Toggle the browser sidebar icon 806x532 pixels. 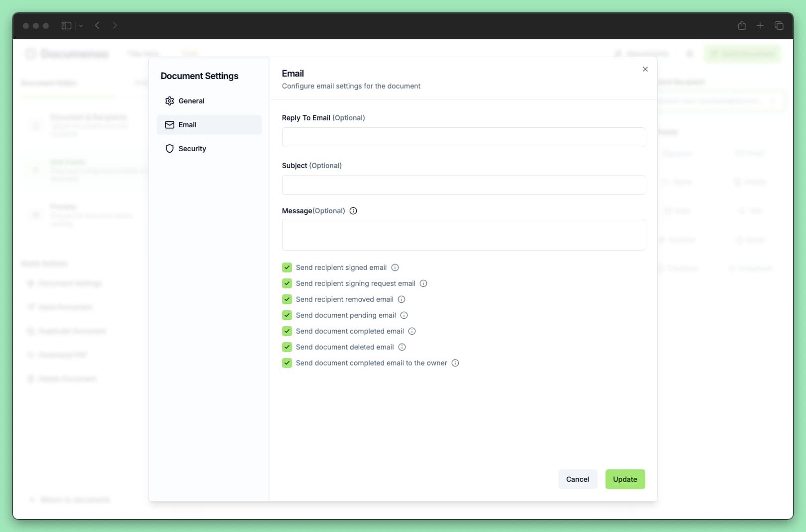(x=66, y=25)
